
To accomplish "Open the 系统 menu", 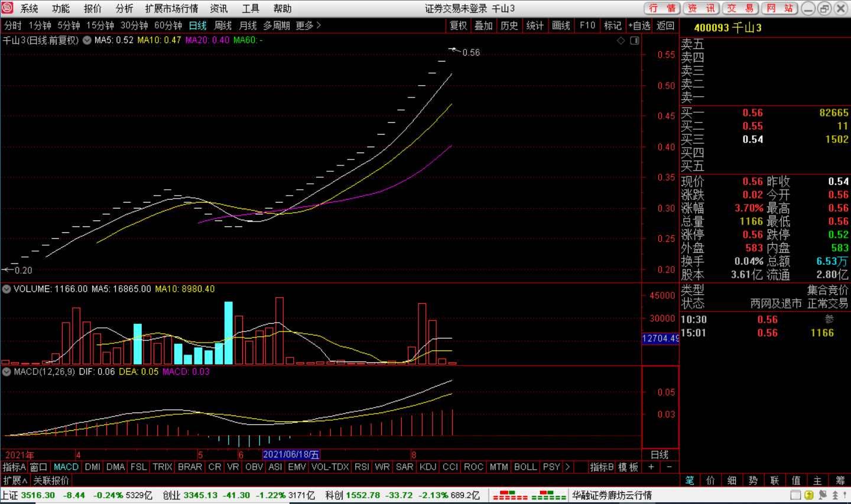I will click(x=29, y=8).
